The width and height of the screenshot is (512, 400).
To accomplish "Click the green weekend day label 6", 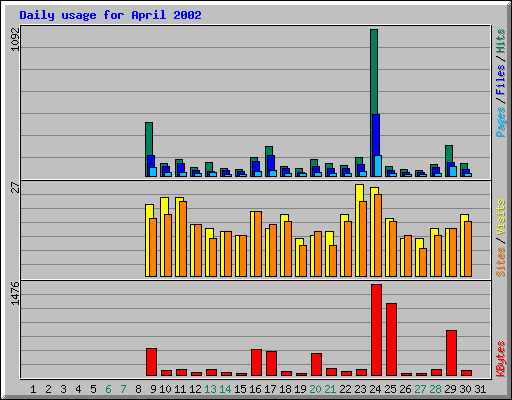I will click(108, 389).
